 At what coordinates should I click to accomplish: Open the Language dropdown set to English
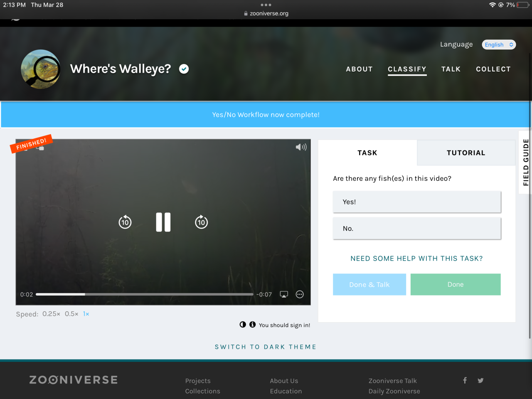point(499,44)
